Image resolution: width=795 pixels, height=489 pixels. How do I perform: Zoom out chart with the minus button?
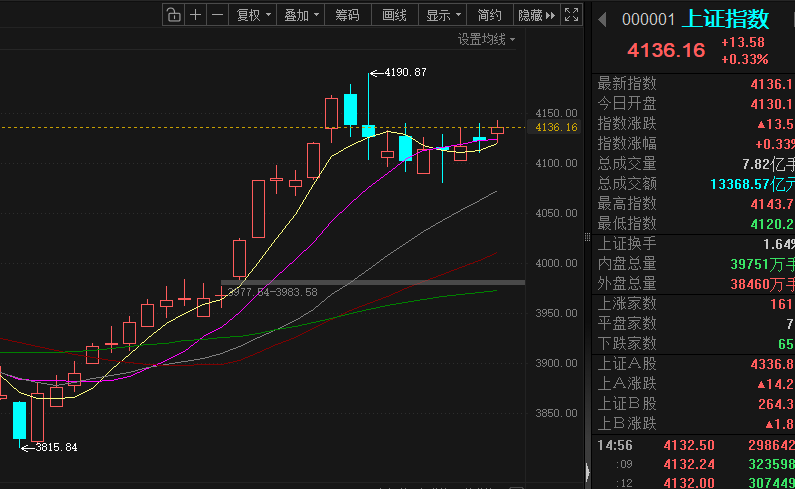(218, 15)
